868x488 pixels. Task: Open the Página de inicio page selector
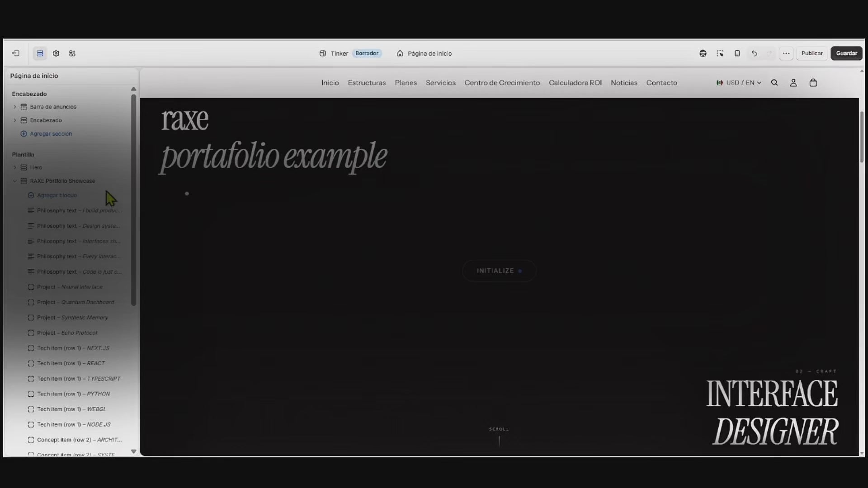click(425, 53)
